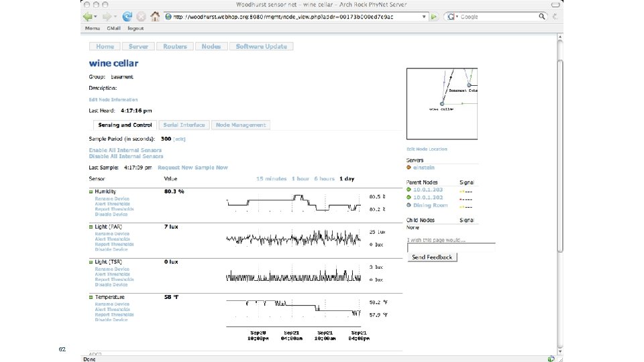The width and height of the screenshot is (644, 362).
Task: Open the einstein server link
Action: (x=424, y=168)
